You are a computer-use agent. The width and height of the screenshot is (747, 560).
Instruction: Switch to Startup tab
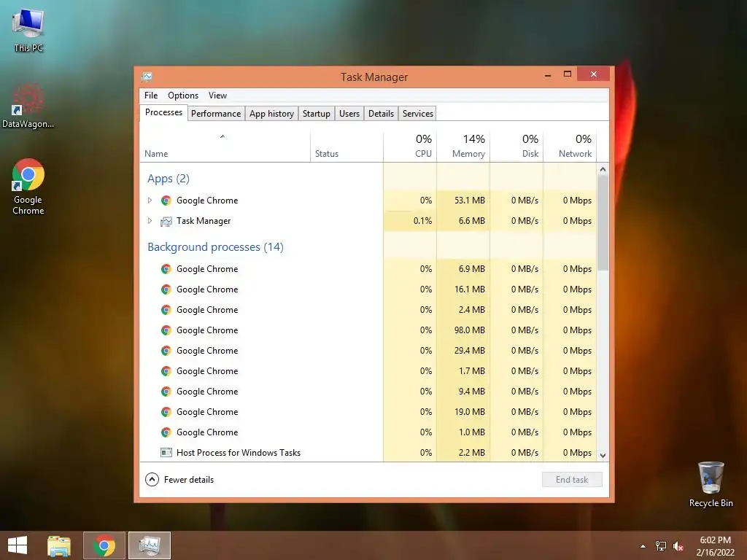[317, 113]
